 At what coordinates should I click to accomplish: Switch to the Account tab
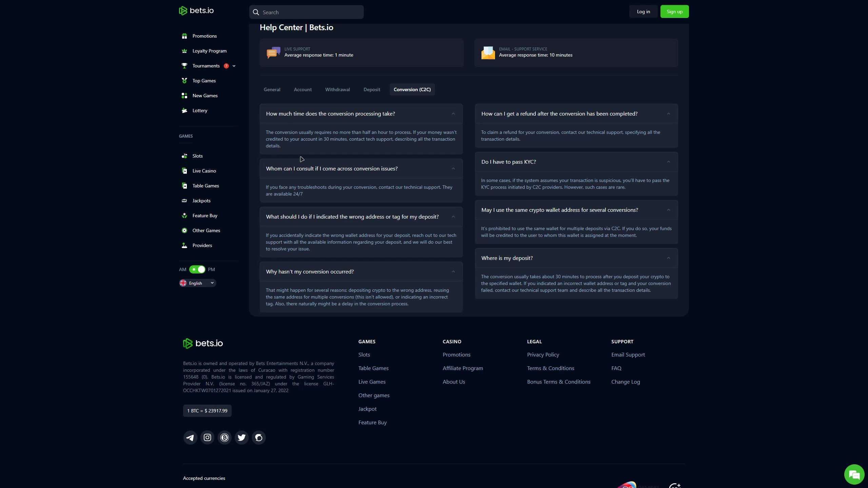pyautogui.click(x=303, y=89)
